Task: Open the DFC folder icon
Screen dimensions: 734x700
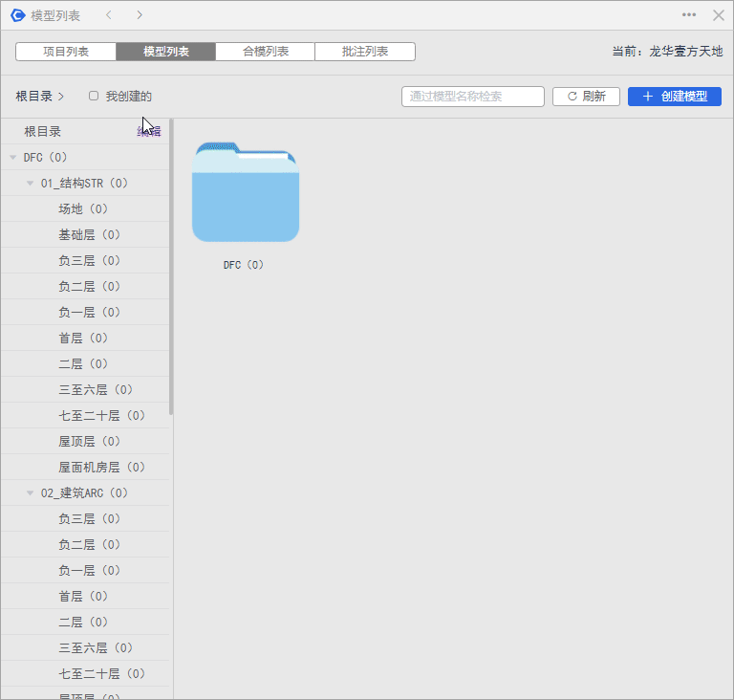Action: (x=246, y=192)
